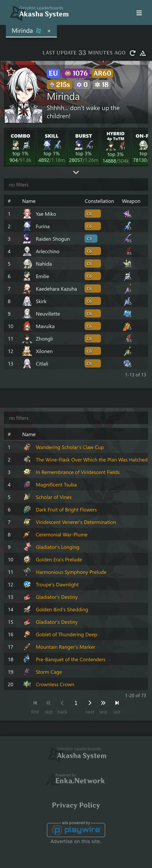This screenshot has width=152, height=868.
Task: Click Yae Miko's weapon icon
Action: tap(127, 214)
